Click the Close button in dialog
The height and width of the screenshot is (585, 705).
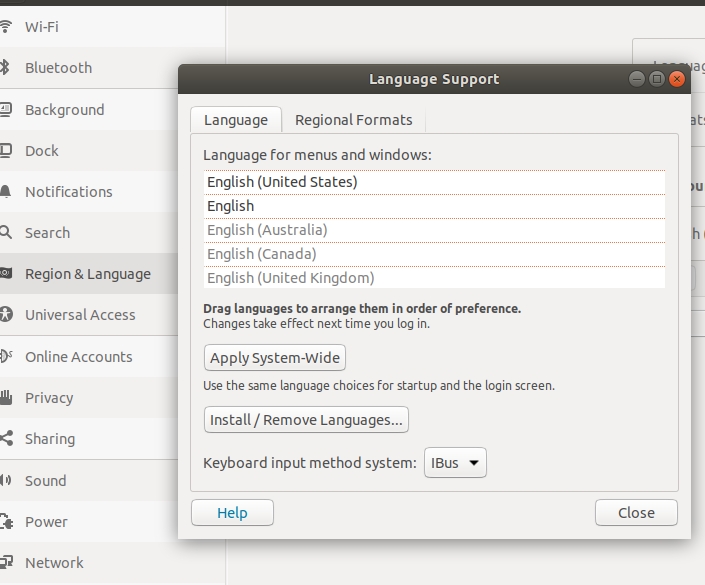click(x=636, y=513)
